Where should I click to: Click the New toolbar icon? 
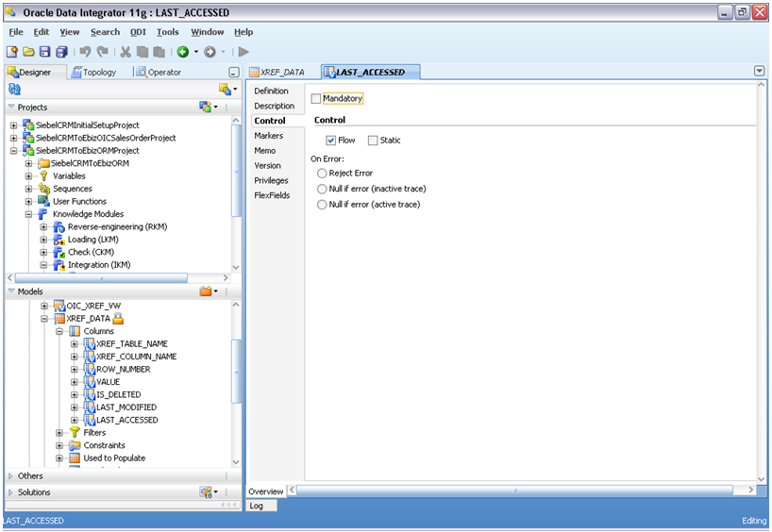pos(12,52)
